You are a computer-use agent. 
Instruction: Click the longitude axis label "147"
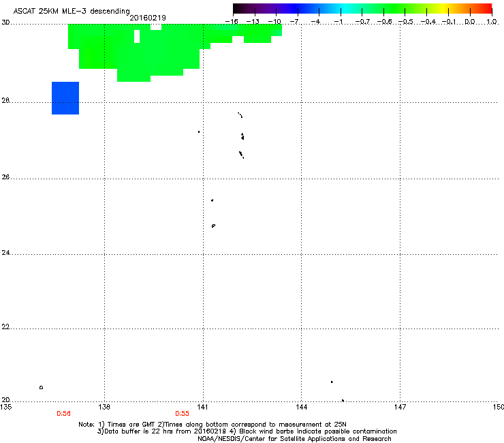[x=400, y=407]
